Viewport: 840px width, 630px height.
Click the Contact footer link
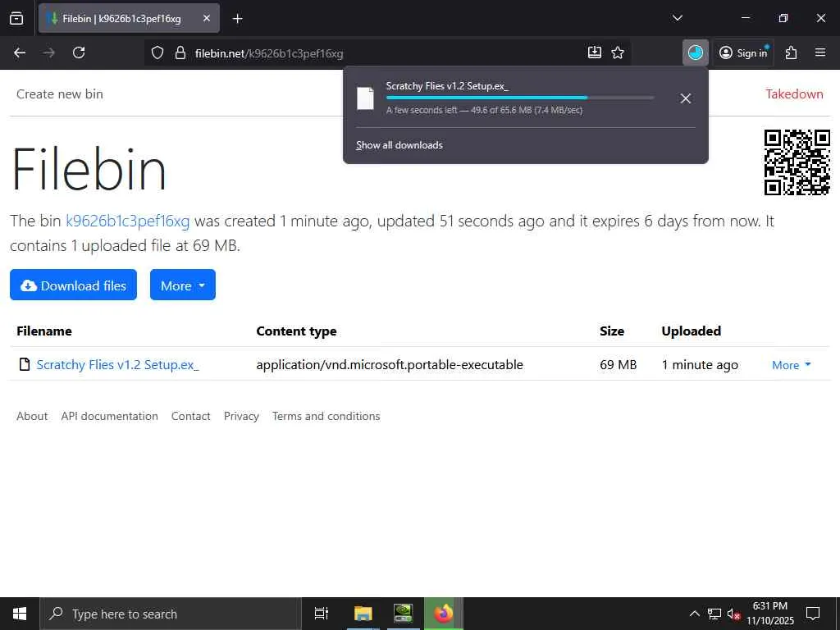190,416
